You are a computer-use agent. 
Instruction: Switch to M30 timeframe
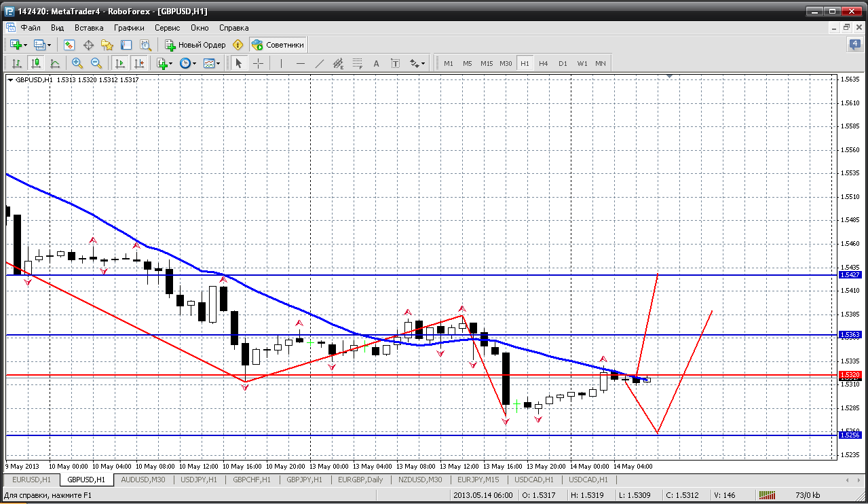(x=506, y=63)
